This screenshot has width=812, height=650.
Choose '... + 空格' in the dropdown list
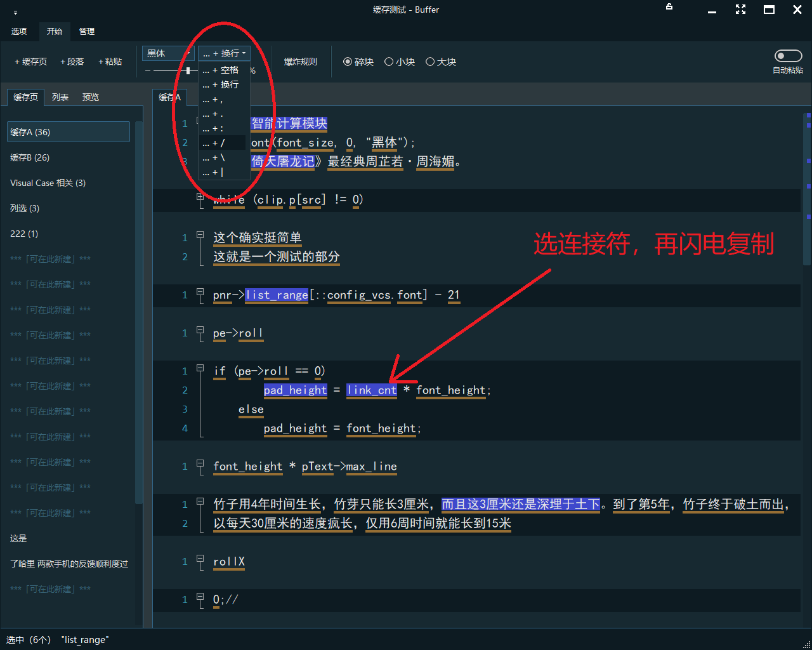222,70
